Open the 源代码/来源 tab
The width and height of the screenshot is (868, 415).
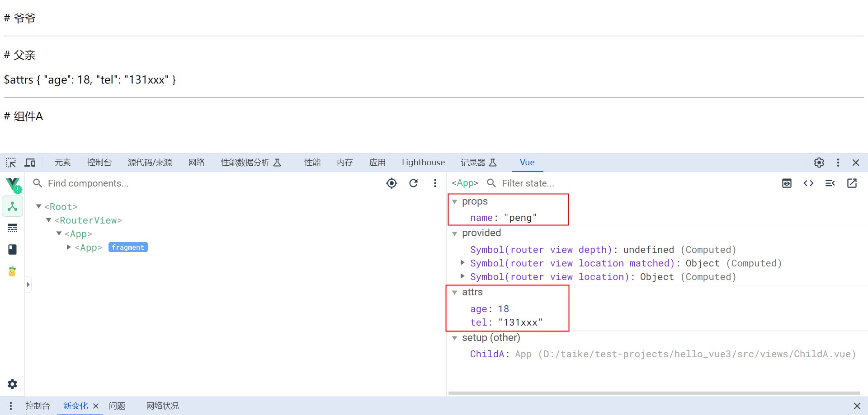point(150,163)
